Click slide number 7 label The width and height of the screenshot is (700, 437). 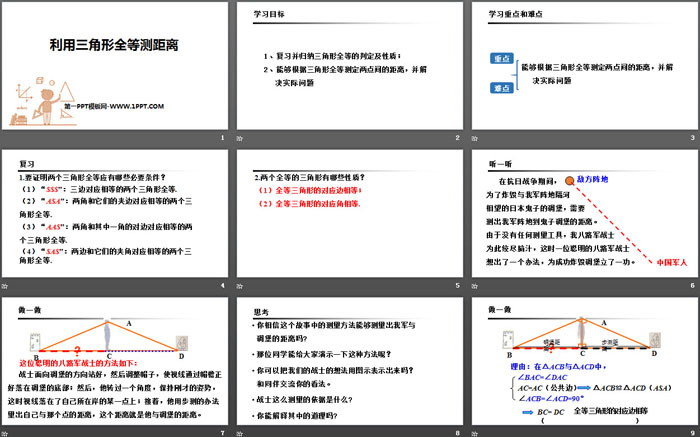pyautogui.click(x=222, y=433)
